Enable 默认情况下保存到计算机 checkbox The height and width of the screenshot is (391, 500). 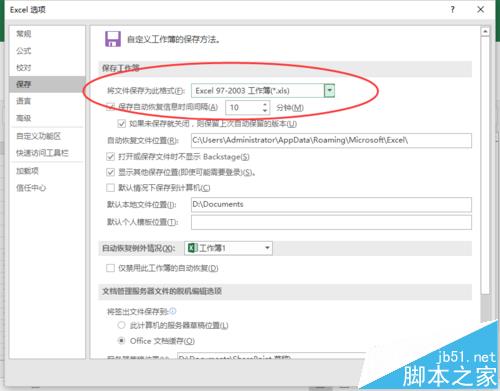click(x=110, y=188)
